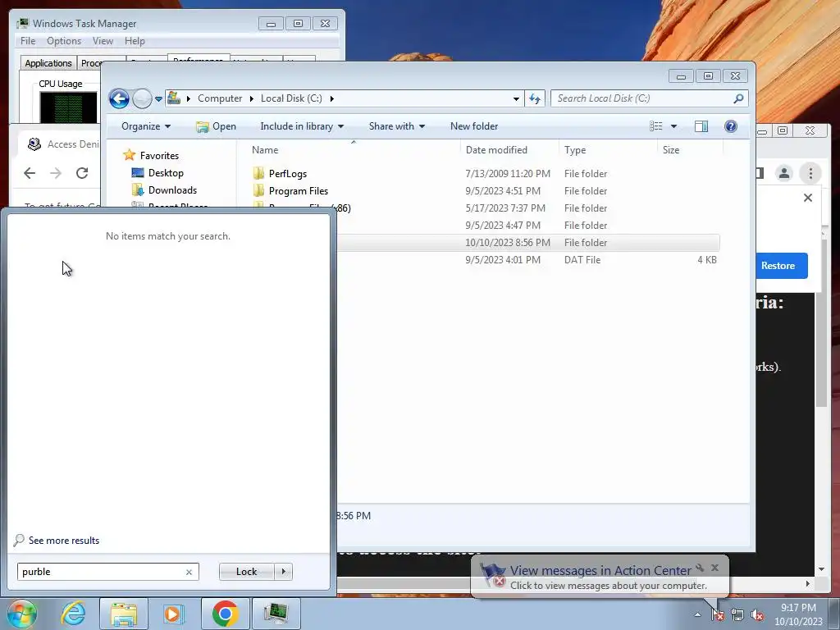Open Google Chrome from taskbar

coord(225,614)
